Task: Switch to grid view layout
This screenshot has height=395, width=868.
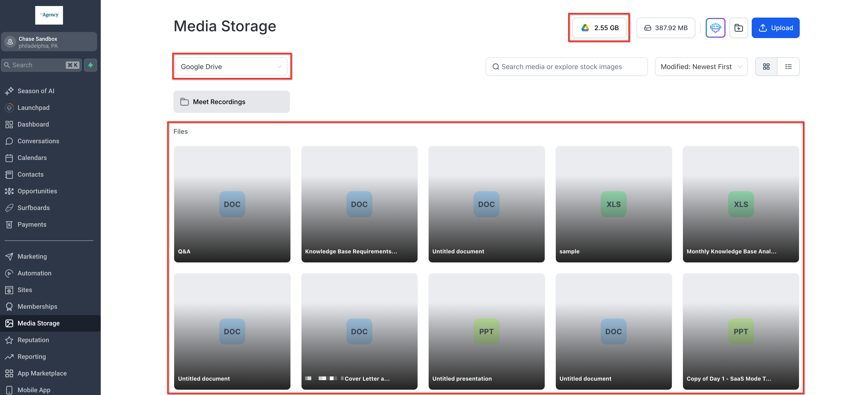Action: (x=766, y=67)
